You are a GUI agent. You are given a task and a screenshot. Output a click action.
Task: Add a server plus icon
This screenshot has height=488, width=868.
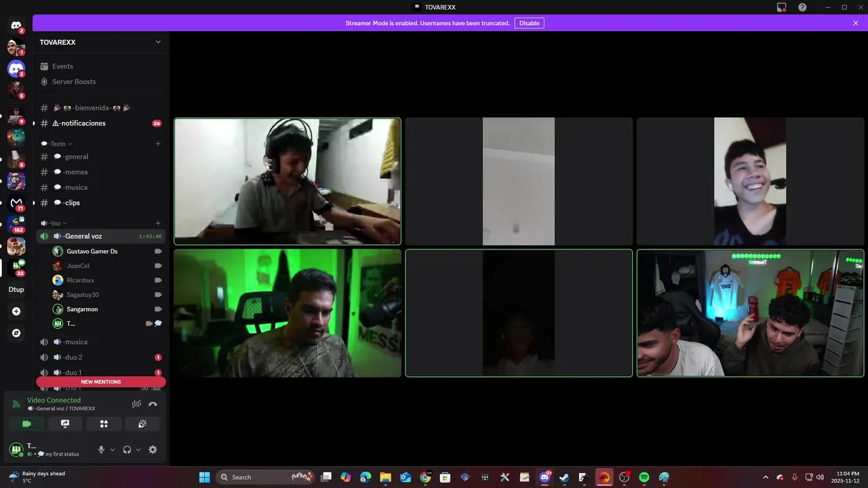tap(16, 311)
